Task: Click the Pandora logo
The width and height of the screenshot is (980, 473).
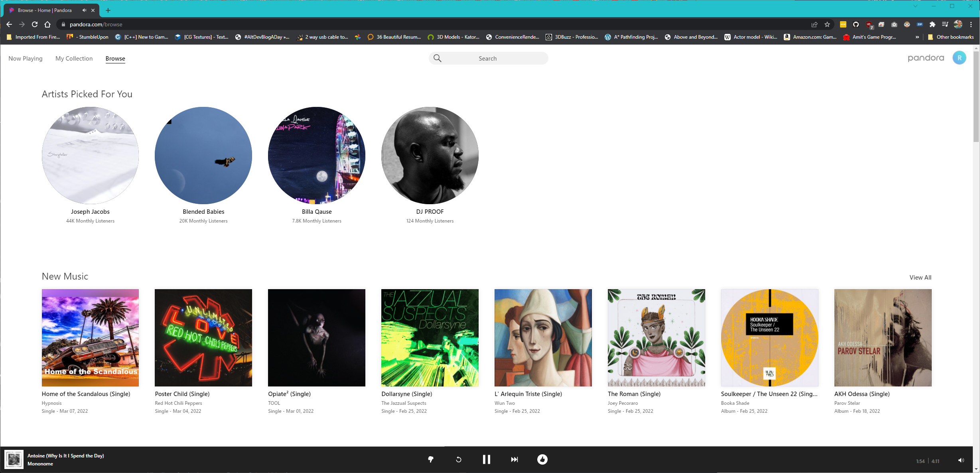Action: tap(926, 58)
